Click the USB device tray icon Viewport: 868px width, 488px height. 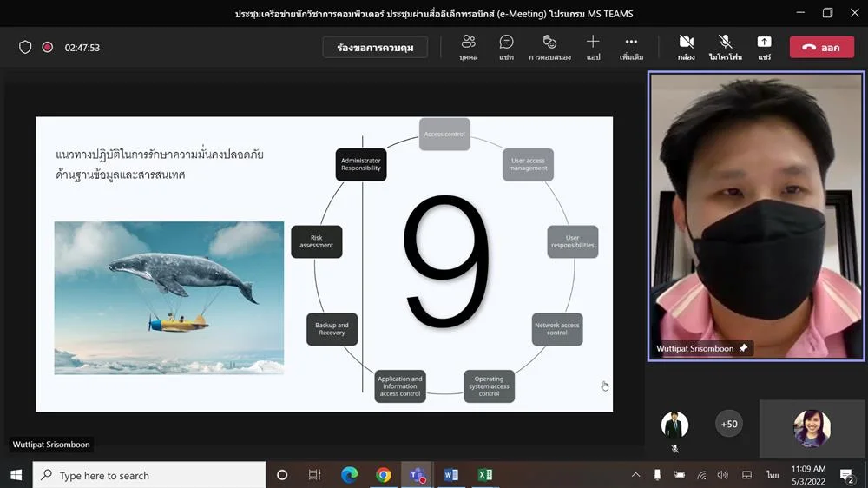[x=657, y=475]
